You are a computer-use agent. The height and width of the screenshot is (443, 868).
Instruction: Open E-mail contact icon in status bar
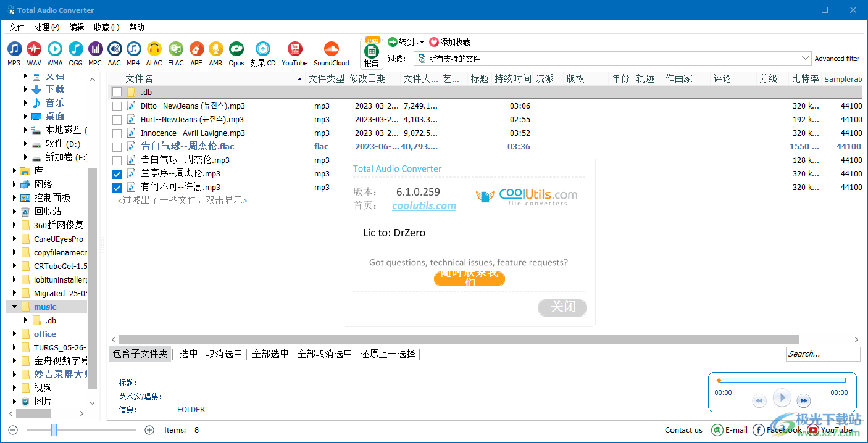pos(717,430)
